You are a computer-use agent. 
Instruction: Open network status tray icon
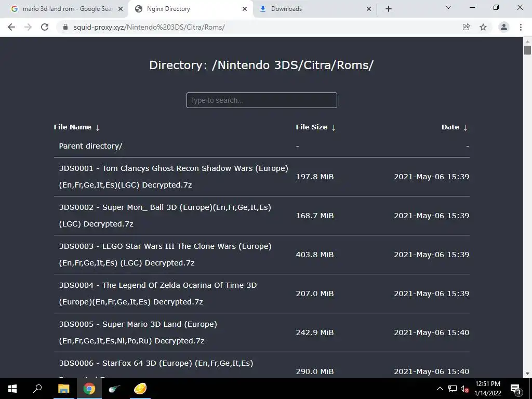point(453,389)
